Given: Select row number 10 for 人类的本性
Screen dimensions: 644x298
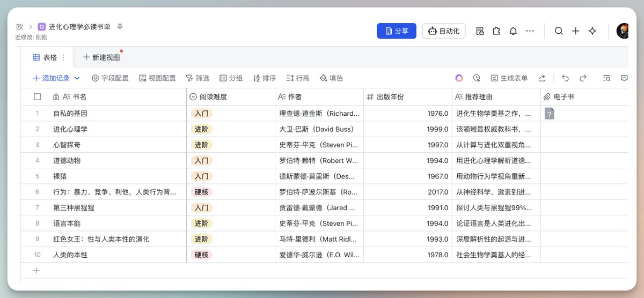Looking at the screenshot, I should coord(37,255).
